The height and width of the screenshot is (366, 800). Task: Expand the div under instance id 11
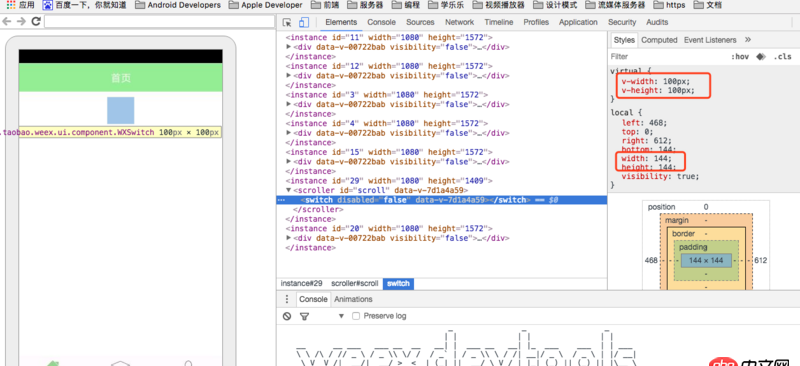coord(289,47)
